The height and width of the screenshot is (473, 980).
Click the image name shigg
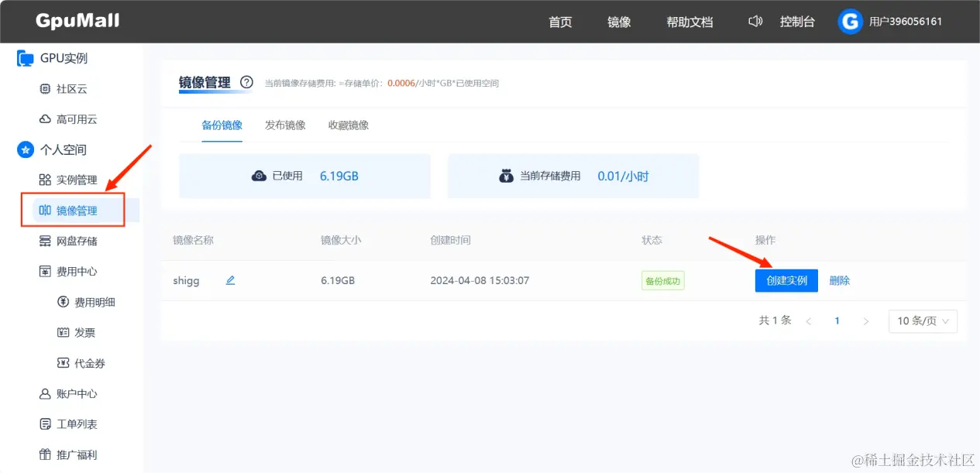(186, 280)
